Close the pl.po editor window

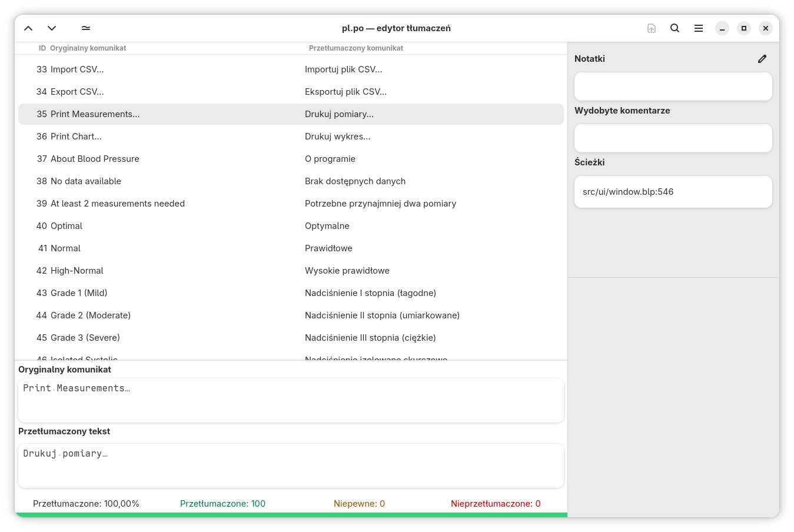click(766, 28)
